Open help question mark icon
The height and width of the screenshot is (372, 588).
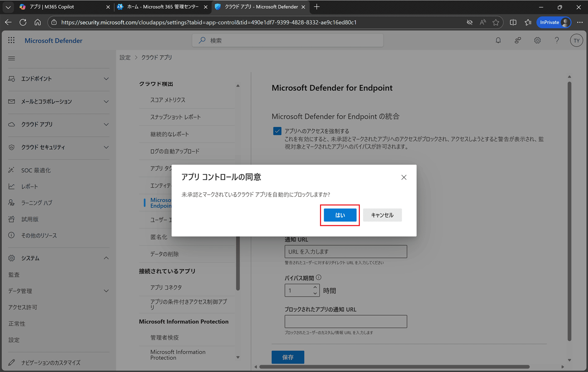tap(557, 40)
